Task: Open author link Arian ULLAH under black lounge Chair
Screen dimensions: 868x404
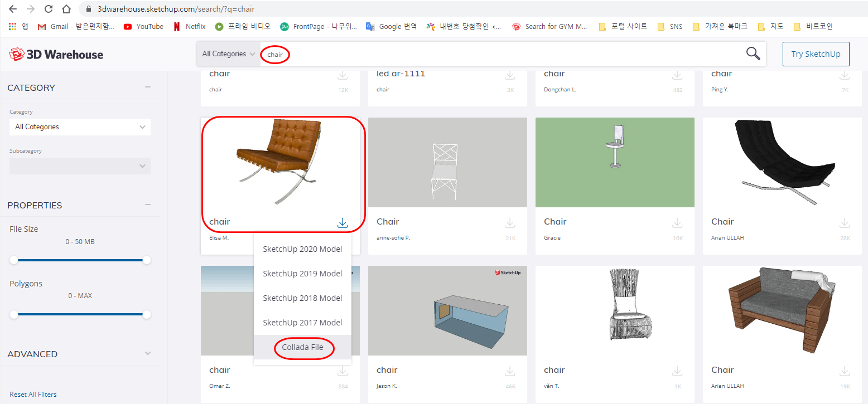Action: coord(727,238)
